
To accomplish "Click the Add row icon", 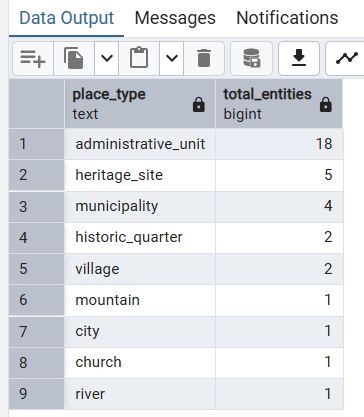I will [33, 59].
